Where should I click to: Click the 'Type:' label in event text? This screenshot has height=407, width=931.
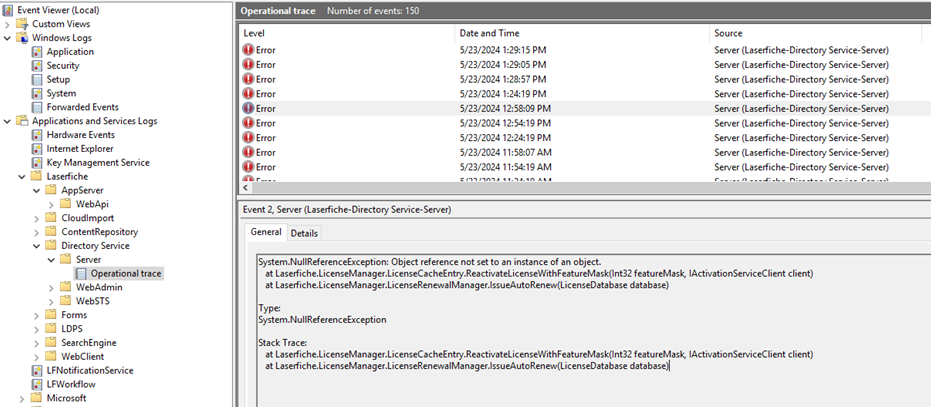pyautogui.click(x=269, y=308)
